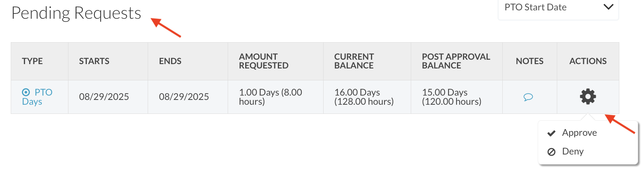Screen dimensions: 644x172
Task: Click the prohibited icon beside Deny
Action: (x=551, y=152)
